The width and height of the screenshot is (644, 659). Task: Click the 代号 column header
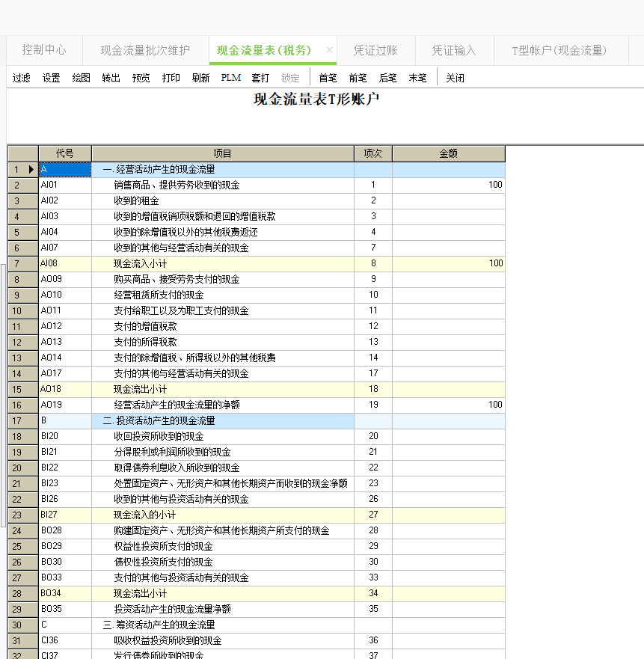(65, 153)
